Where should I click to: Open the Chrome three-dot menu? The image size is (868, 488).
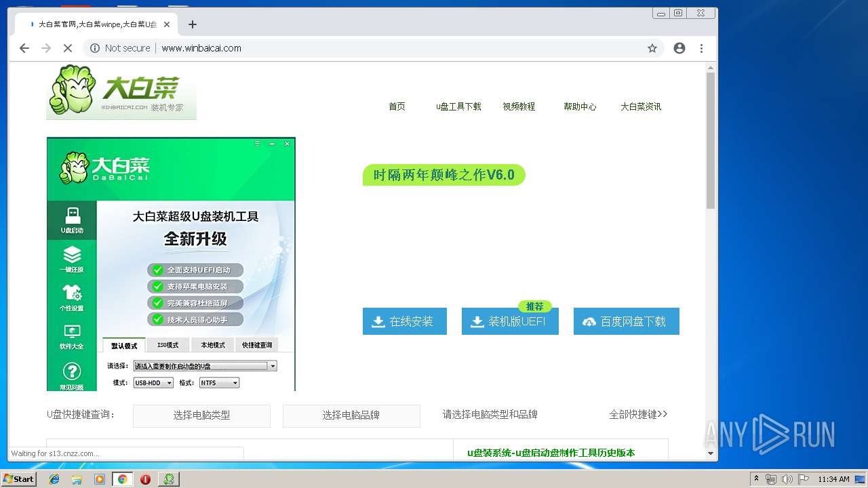pos(701,48)
